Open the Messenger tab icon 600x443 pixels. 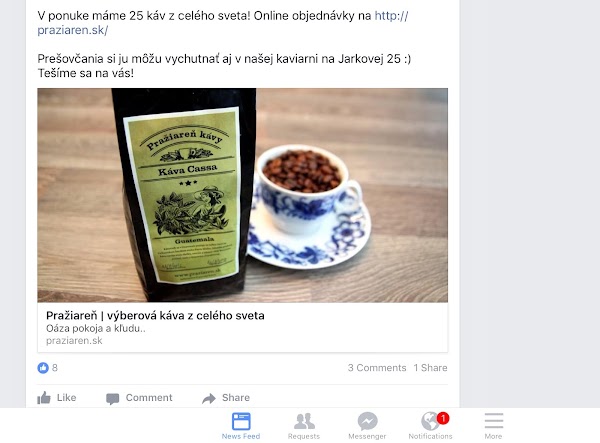point(367,421)
